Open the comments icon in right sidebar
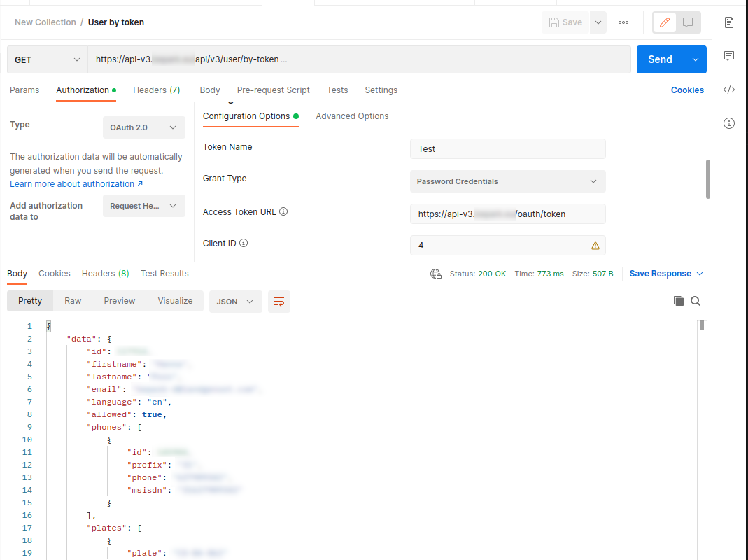This screenshot has height=560, width=748. [729, 56]
